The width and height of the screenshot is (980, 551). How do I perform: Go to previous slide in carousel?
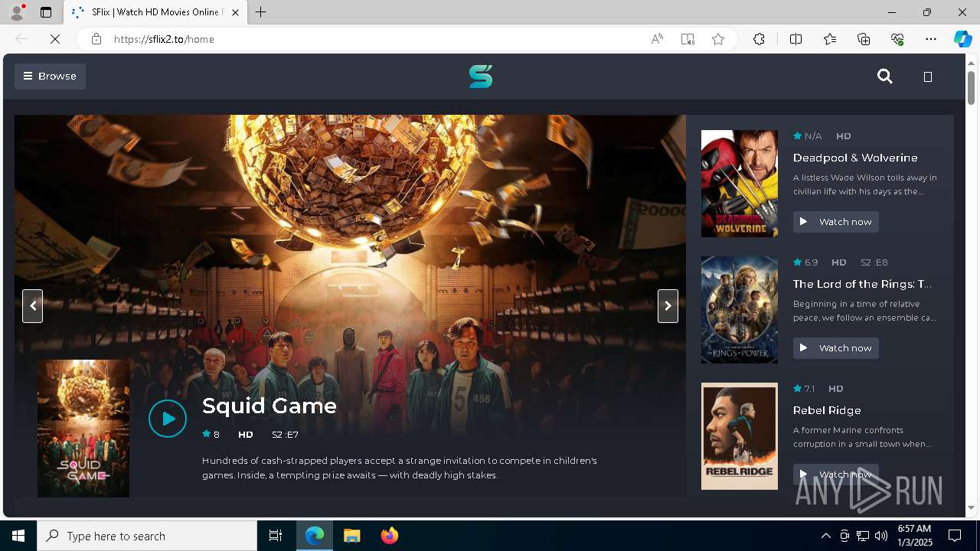click(32, 306)
